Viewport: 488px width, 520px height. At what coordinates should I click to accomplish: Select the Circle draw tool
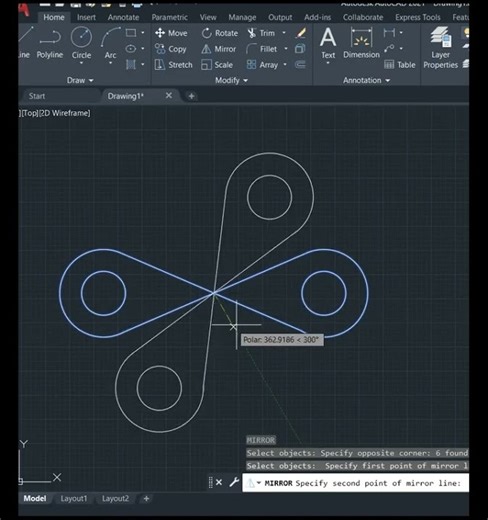pos(81,43)
